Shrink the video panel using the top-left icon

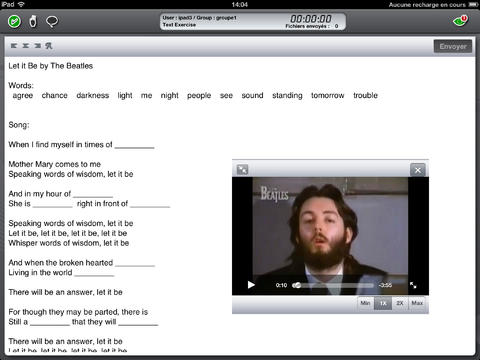(242, 170)
